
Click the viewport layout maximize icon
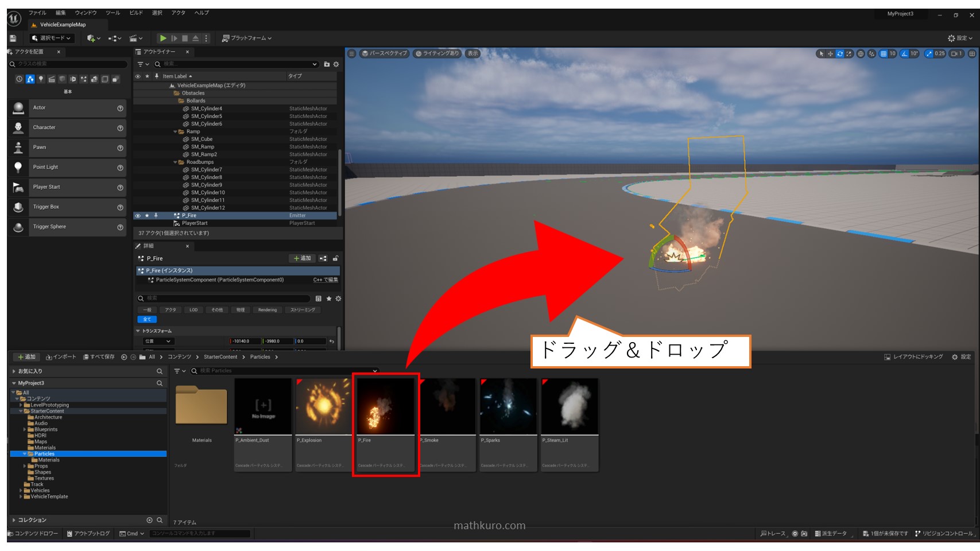tap(972, 53)
